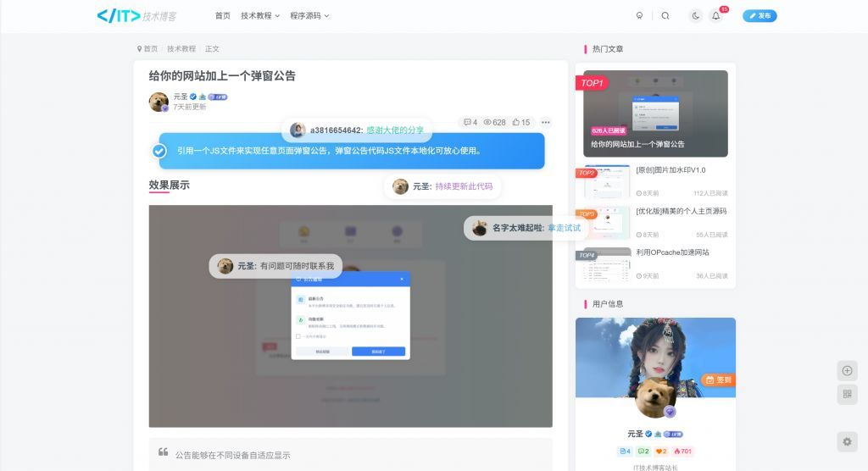
Task: Click the favorites heart badge 2
Action: [661, 451]
